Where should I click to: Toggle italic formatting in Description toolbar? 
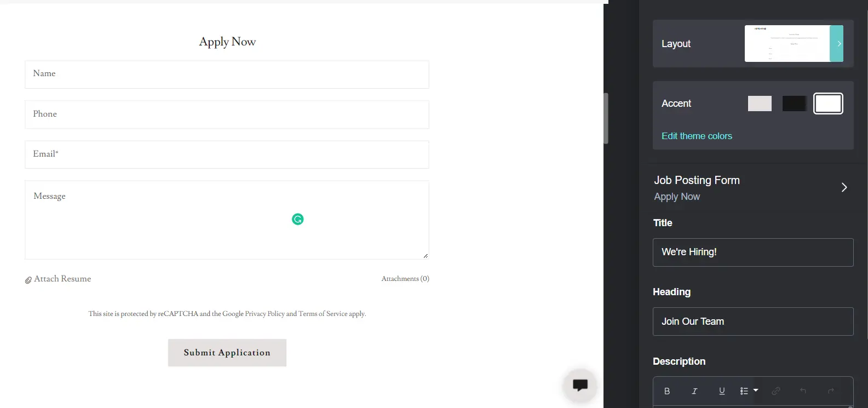point(694,391)
